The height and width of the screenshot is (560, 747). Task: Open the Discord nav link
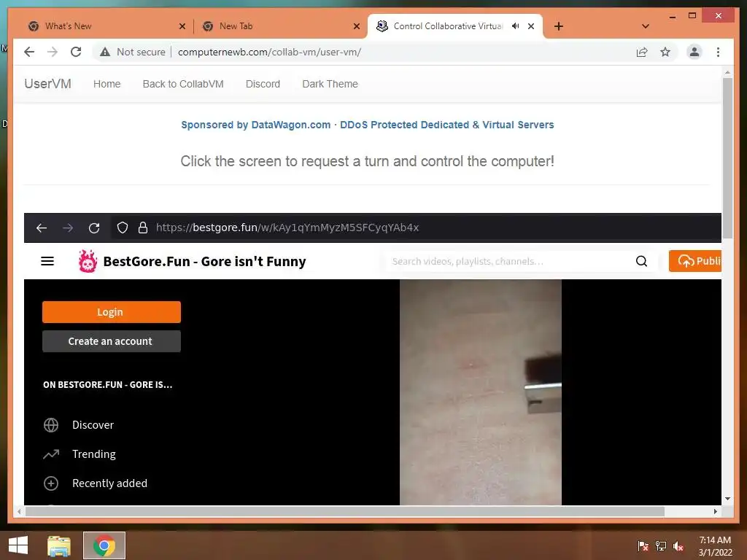click(x=263, y=84)
